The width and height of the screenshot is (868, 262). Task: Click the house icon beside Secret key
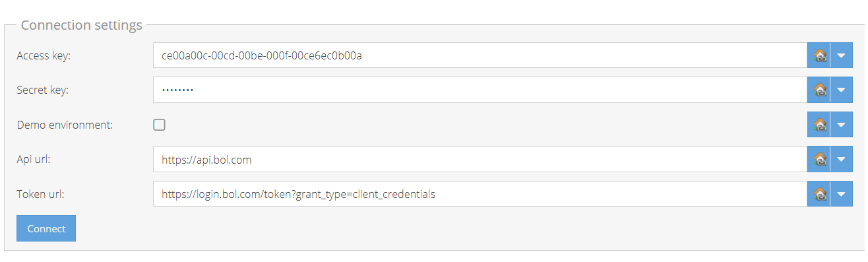(819, 90)
